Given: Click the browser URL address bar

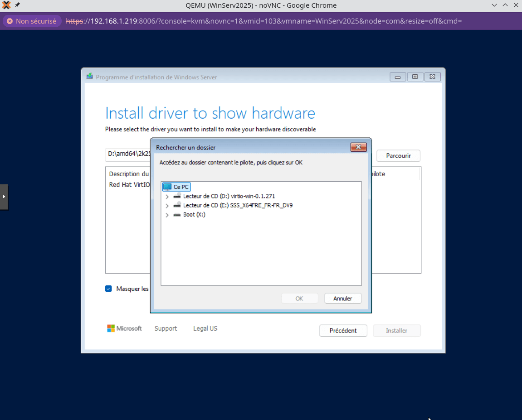Looking at the screenshot, I should click(263, 21).
